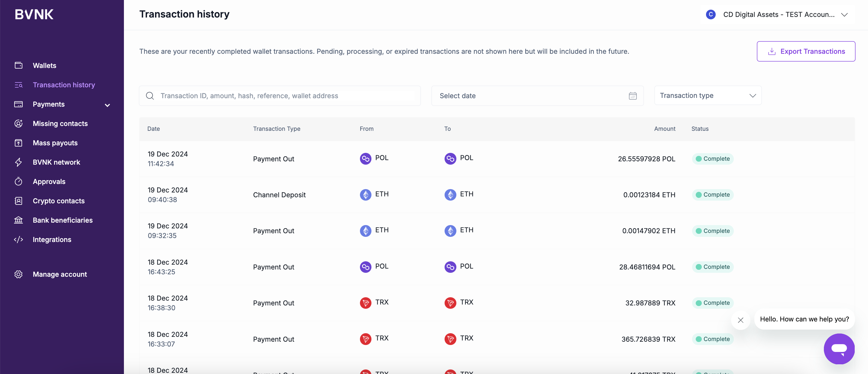Click the Bank beneficiaries bank icon
This screenshot has height=374, width=868.
tap(18, 220)
